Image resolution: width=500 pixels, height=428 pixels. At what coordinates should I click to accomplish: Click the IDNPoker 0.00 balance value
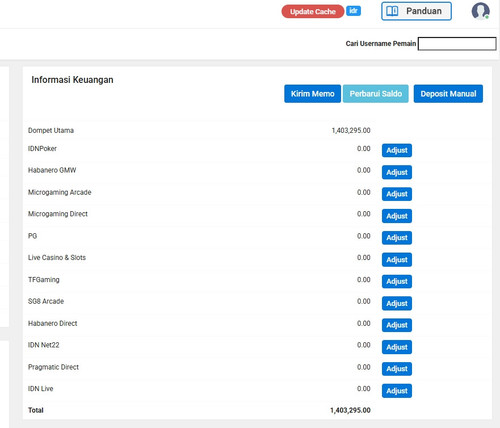[364, 149]
